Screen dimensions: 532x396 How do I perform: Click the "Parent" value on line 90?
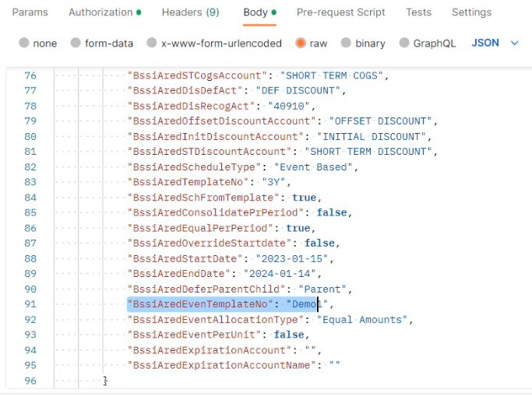[x=322, y=289]
